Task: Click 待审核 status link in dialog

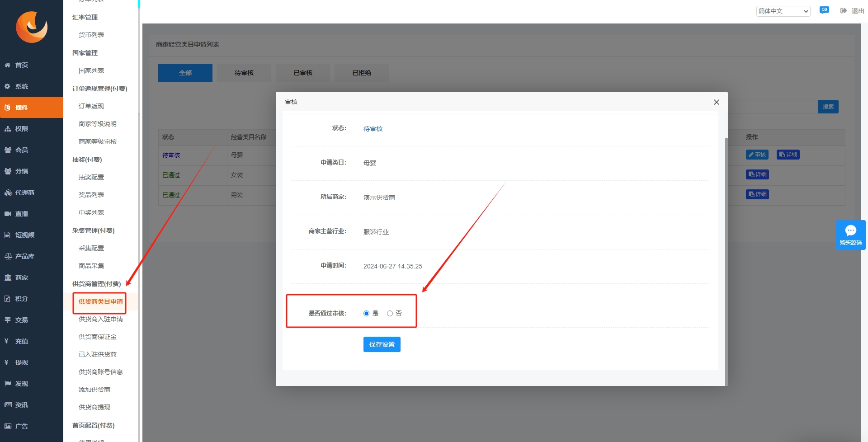Action: tap(373, 129)
